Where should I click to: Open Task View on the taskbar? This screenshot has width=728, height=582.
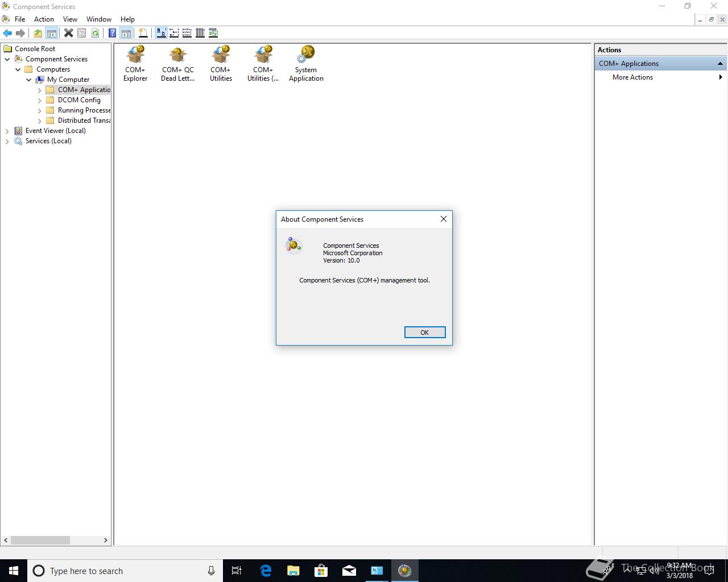pos(237,571)
